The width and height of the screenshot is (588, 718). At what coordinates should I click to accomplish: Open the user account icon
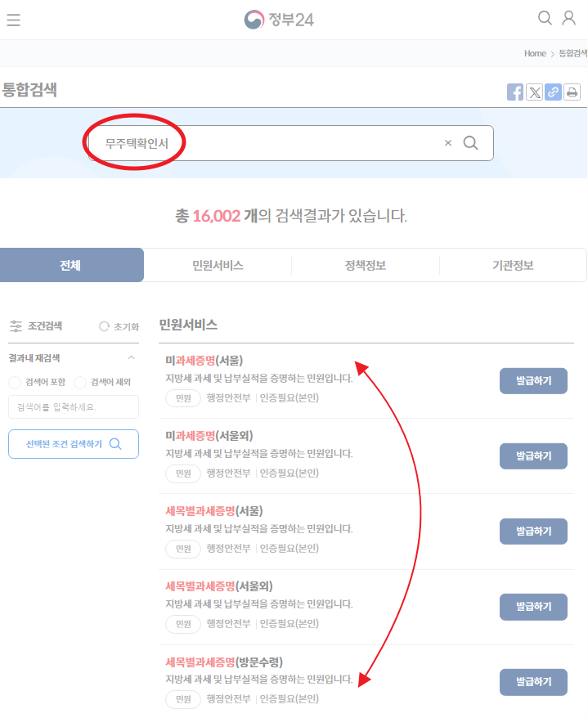(x=569, y=18)
